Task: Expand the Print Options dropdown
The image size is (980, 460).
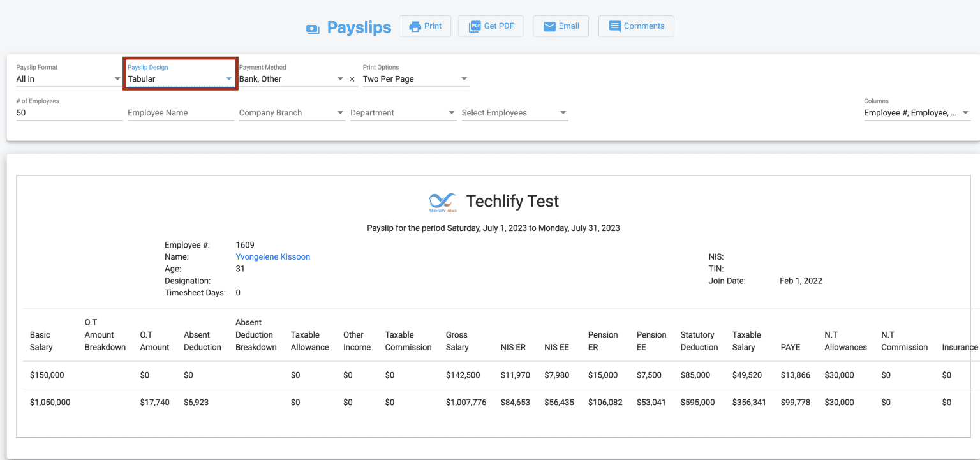Action: (x=464, y=78)
